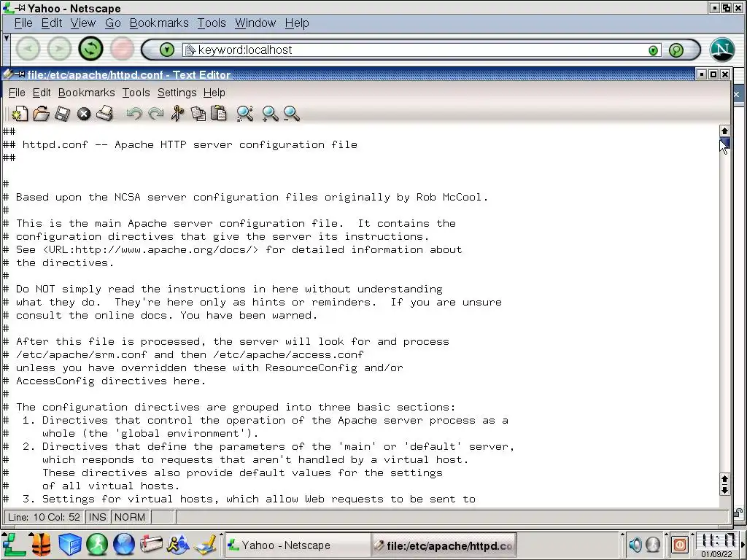Zoom out with the minus magnifier
The image size is (747, 560).
tap(291, 114)
